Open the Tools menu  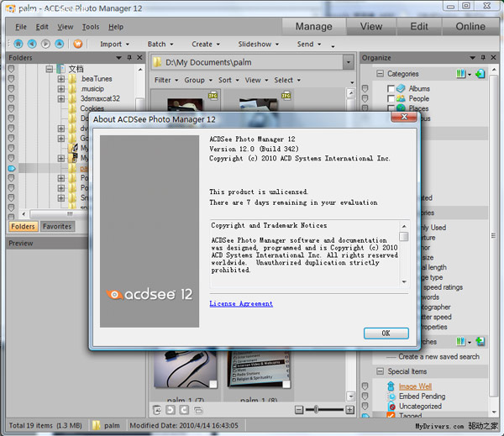coord(91,27)
